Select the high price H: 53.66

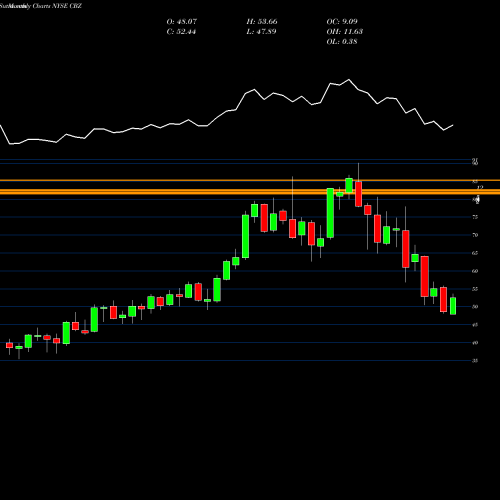262,22
